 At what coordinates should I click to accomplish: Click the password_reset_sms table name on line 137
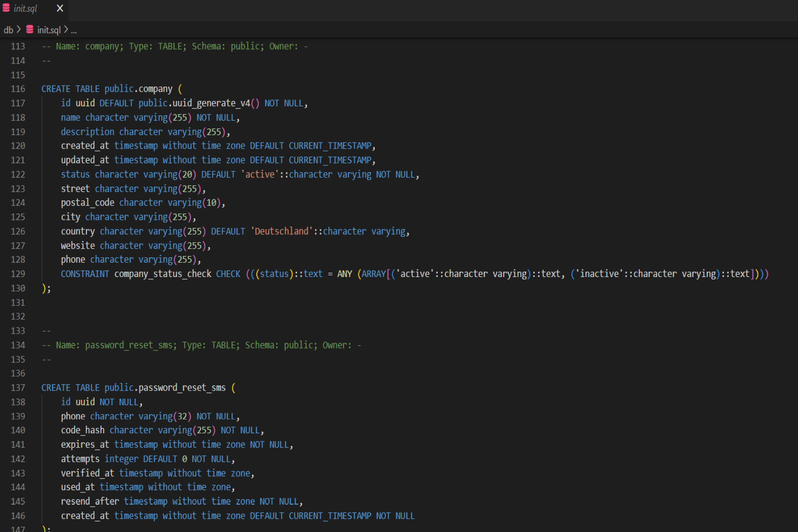[181, 387]
